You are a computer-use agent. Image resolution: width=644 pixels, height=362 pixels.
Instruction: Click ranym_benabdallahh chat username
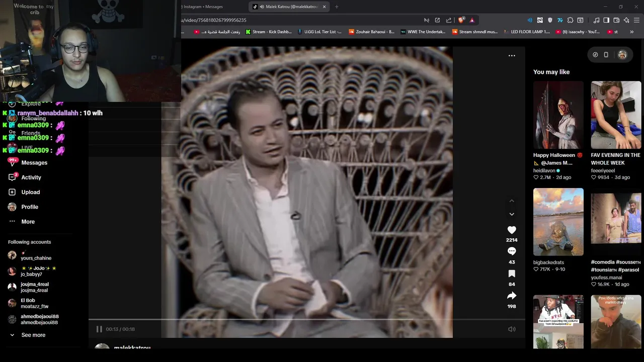click(48, 113)
